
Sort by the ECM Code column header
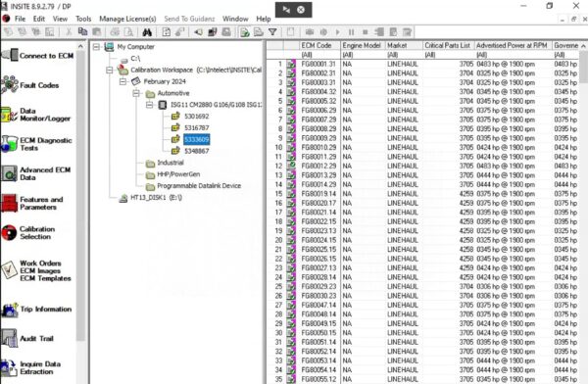point(319,45)
